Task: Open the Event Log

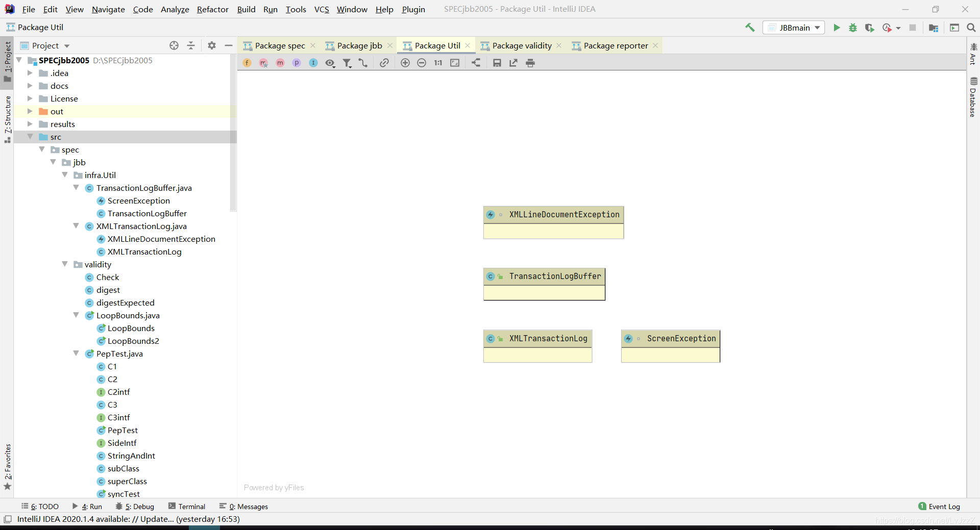Action: (939, 507)
